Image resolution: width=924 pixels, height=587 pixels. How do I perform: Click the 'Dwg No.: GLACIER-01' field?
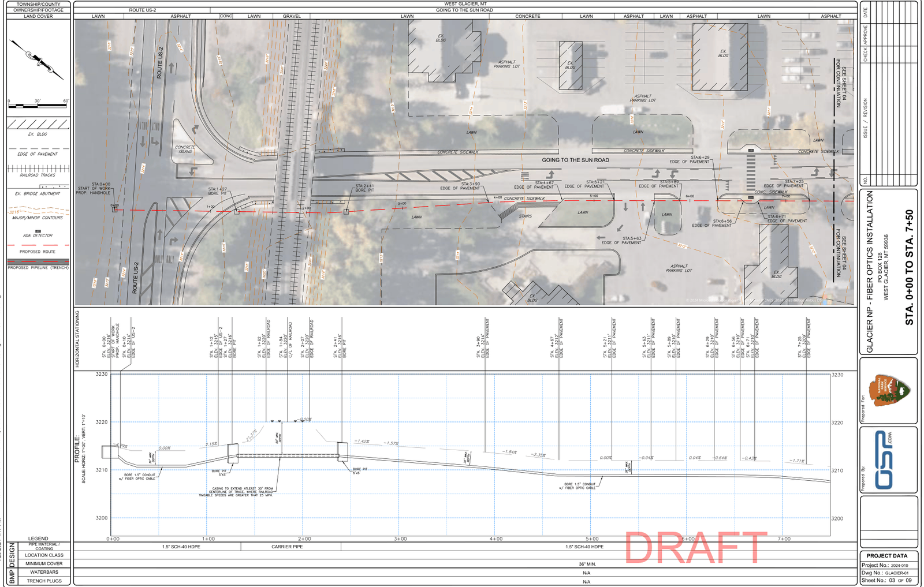pos(888,573)
